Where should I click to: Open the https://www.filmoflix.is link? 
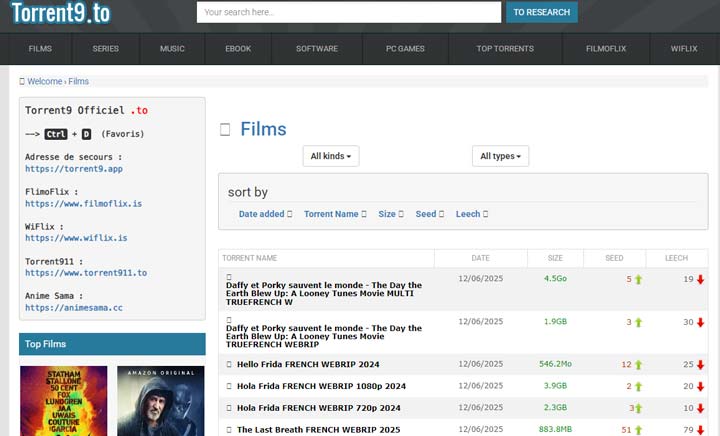click(84, 204)
